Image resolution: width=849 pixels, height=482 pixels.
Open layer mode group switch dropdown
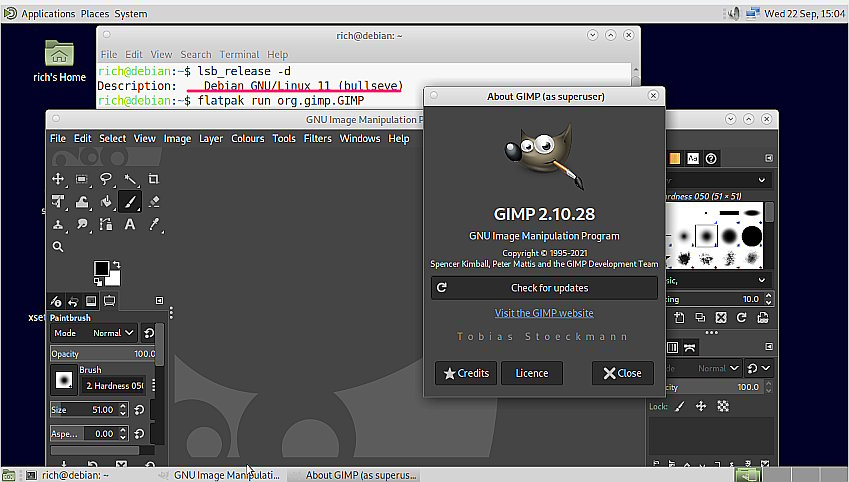click(759, 368)
